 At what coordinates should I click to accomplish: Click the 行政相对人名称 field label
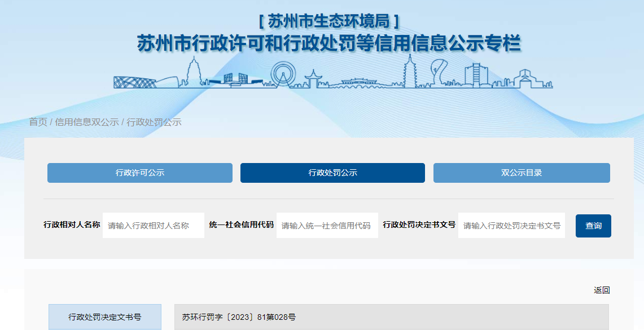coord(72,225)
